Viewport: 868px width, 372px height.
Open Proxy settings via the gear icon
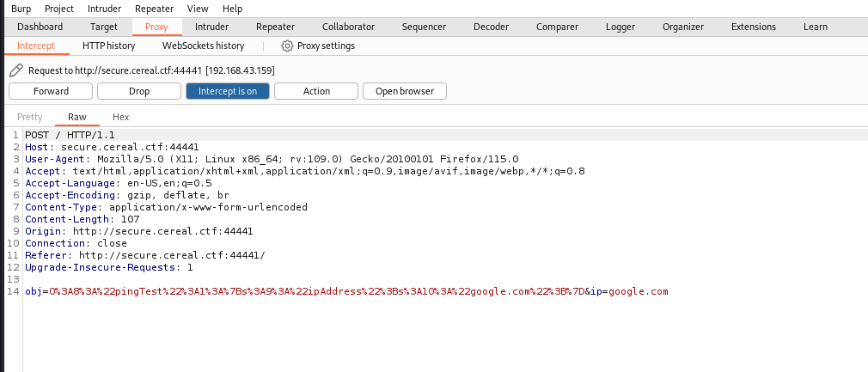tap(288, 46)
